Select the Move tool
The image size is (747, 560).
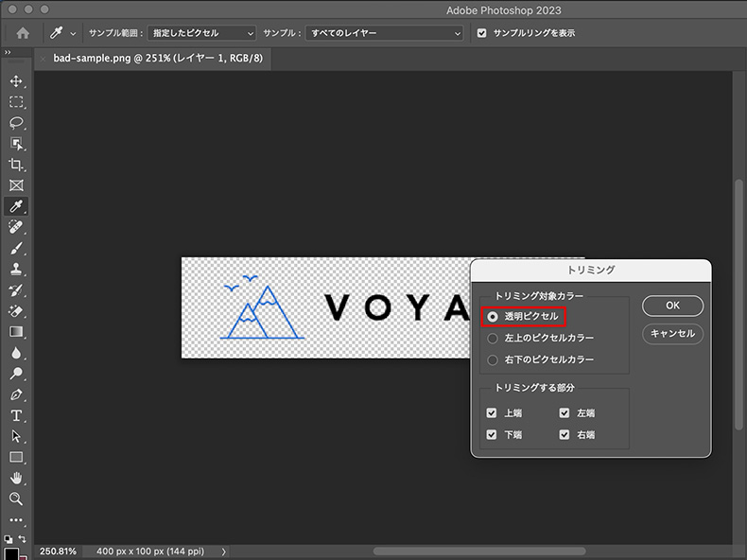16,81
